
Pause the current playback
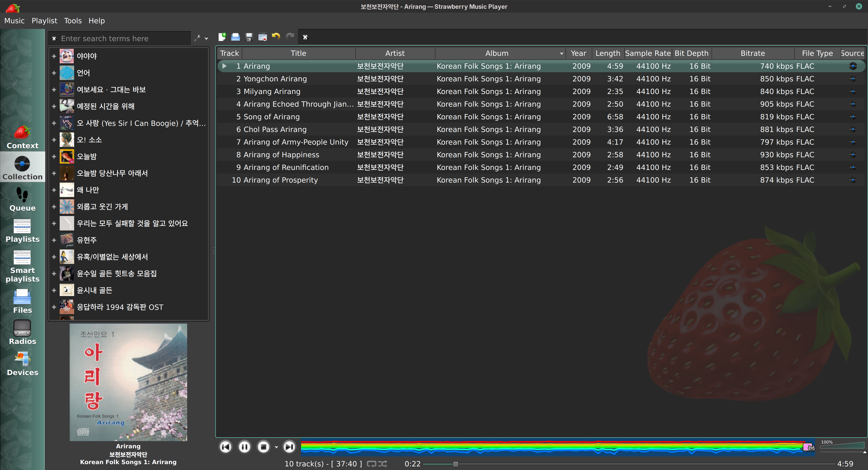(244, 447)
